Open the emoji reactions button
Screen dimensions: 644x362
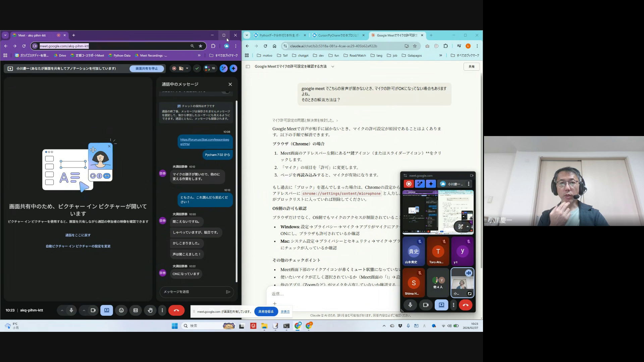121,310
